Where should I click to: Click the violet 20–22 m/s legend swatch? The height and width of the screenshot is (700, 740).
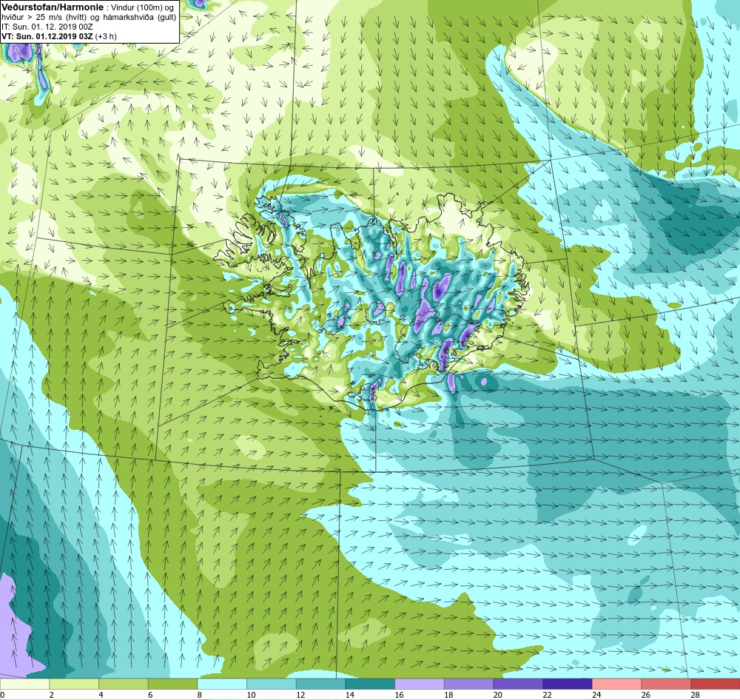(518, 684)
